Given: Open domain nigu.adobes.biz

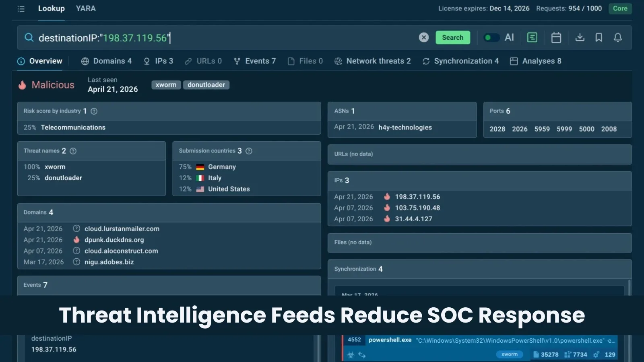Looking at the screenshot, I should (x=109, y=262).
